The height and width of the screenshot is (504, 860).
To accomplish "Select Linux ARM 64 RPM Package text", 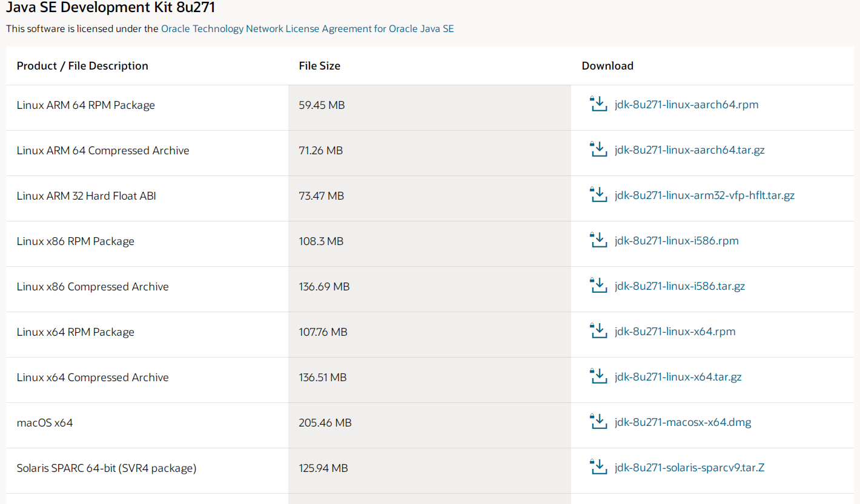I will click(86, 105).
